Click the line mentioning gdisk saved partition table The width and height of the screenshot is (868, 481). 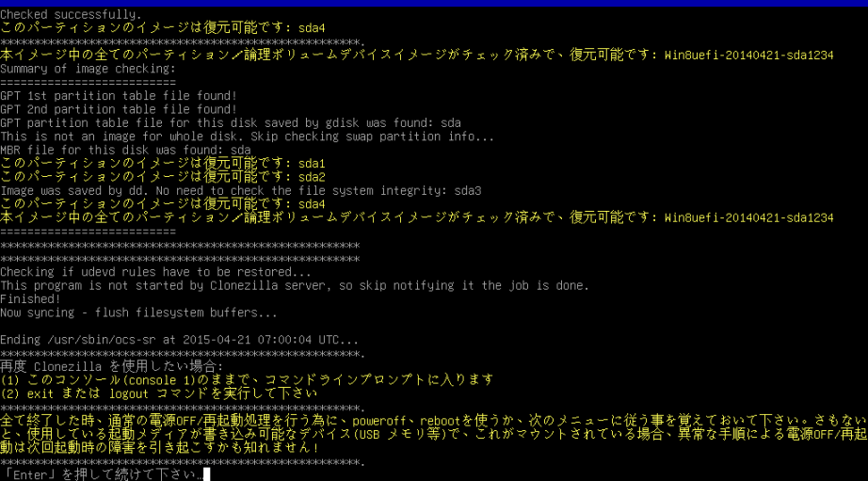231,123
